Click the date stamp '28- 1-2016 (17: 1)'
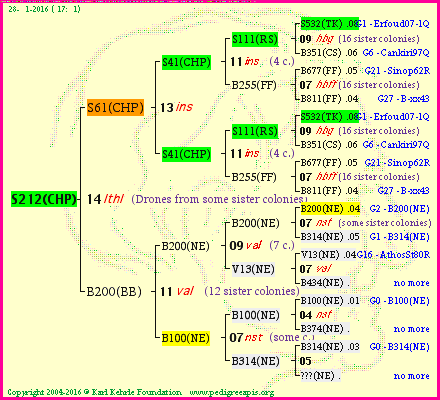 [45, 9]
